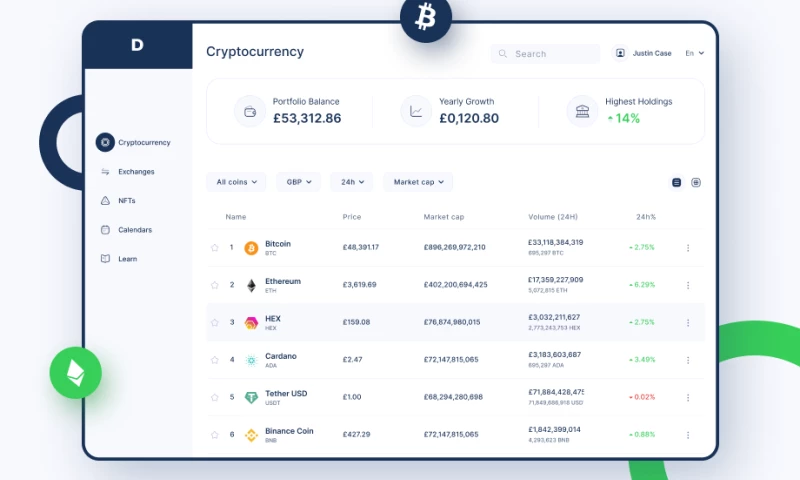This screenshot has width=800, height=480.
Task: Open the NFTs sidebar item
Action: coord(118,200)
